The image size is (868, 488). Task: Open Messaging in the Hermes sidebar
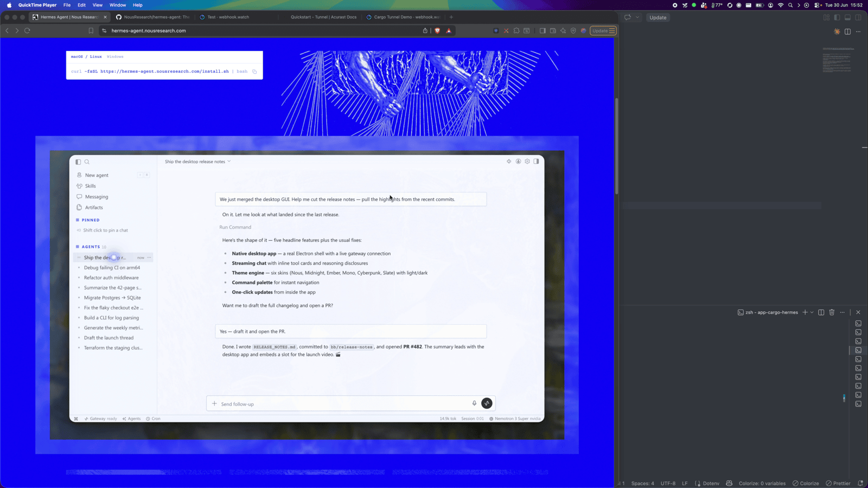(x=97, y=197)
